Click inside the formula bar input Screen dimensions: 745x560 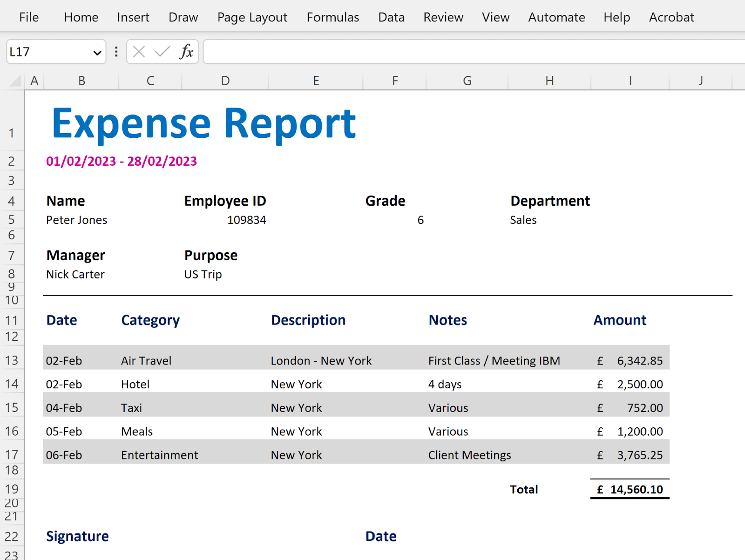(474, 52)
